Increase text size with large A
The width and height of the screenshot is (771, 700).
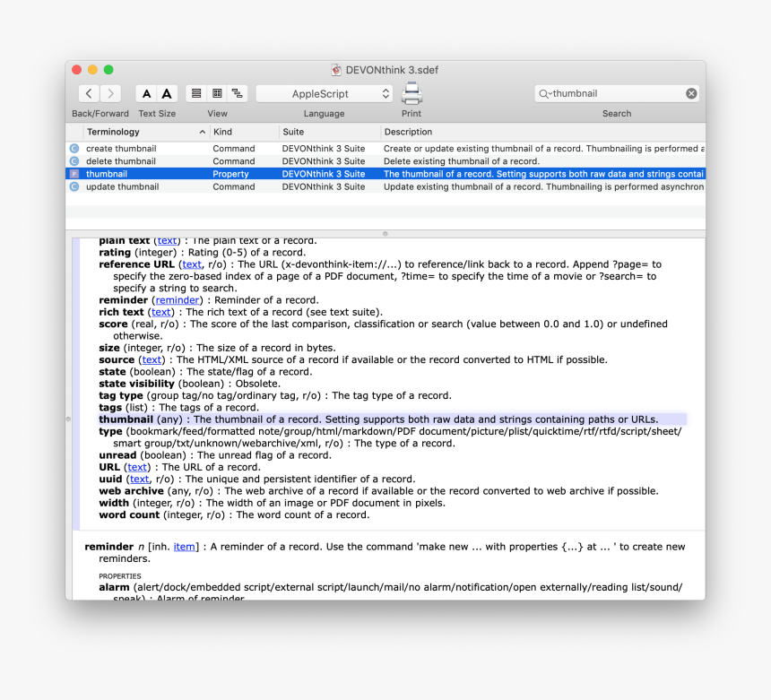tap(167, 93)
